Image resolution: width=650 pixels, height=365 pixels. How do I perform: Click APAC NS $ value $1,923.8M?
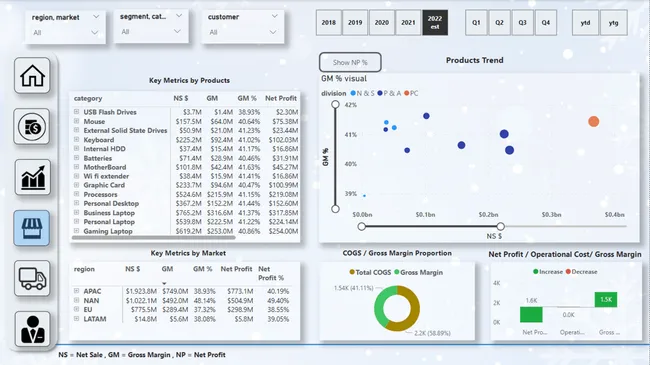click(141, 291)
